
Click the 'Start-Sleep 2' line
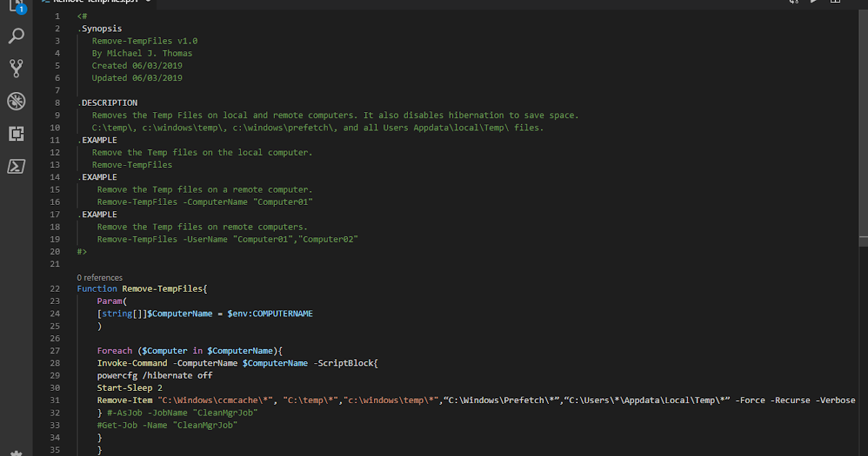[129, 388]
